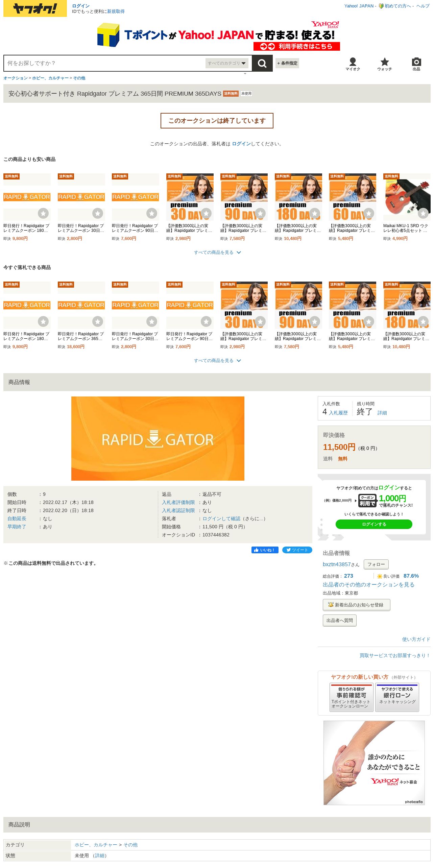
Task: Click the main Rapidgator product image
Action: [158, 438]
